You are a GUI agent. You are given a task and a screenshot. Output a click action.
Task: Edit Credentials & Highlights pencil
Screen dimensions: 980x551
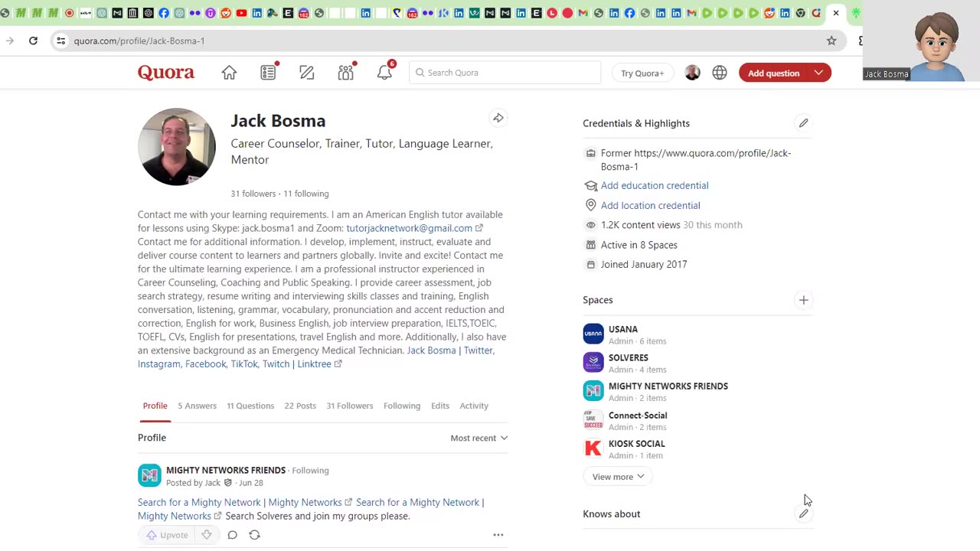click(803, 123)
